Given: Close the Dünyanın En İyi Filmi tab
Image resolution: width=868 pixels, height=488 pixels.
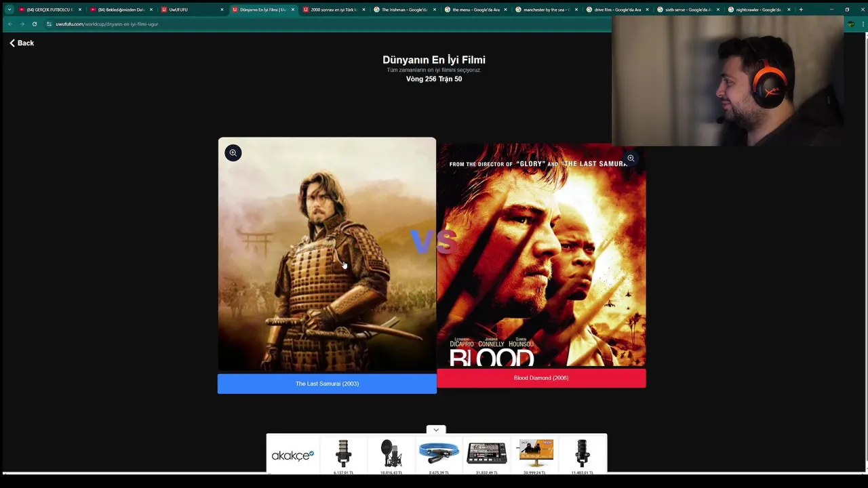Looking at the screenshot, I should coord(293,9).
